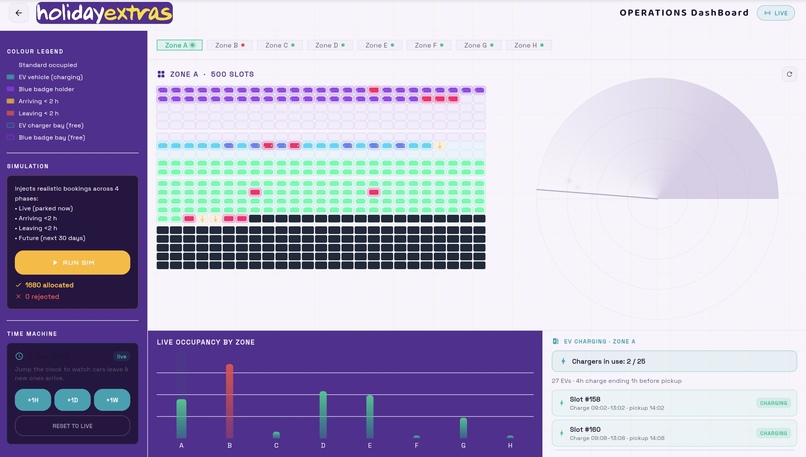Switch to the Zone D tab
Image resolution: width=806 pixels, height=457 pixels.
pos(329,45)
